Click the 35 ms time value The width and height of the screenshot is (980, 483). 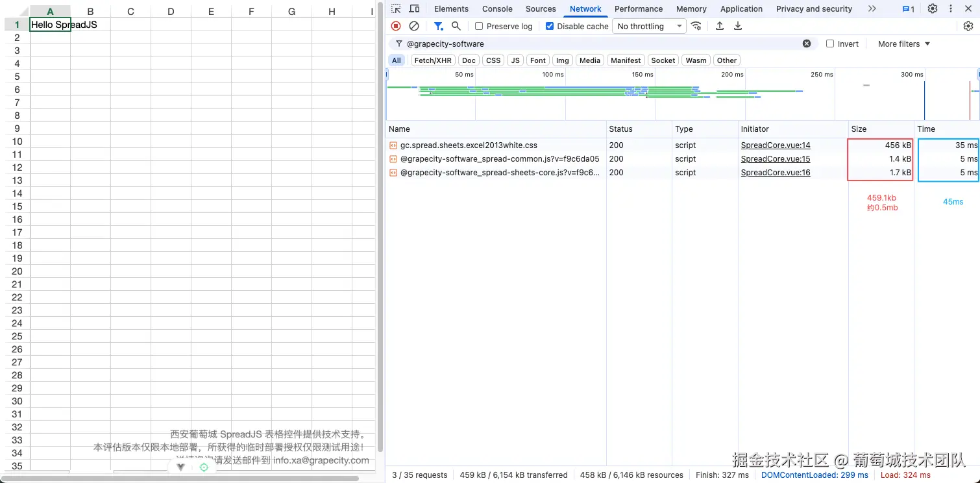point(966,145)
